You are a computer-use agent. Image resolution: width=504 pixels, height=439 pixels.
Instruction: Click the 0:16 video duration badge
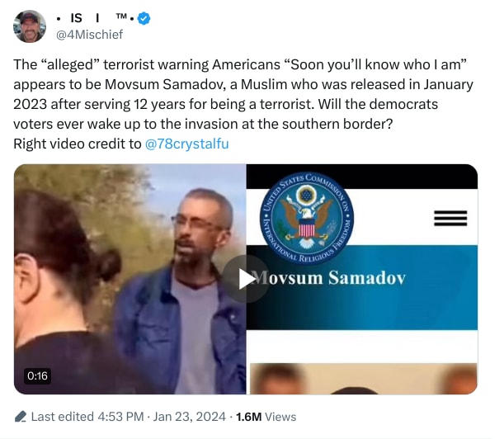[x=37, y=375]
